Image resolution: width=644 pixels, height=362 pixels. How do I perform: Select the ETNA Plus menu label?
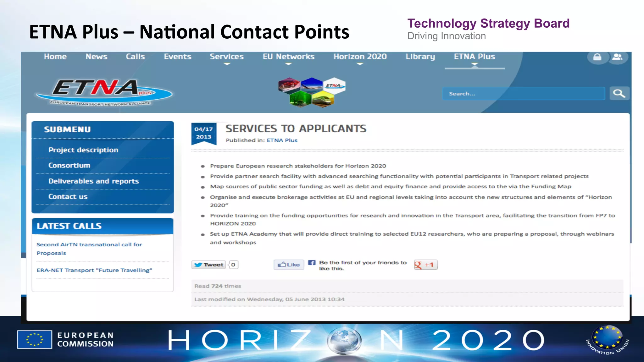tap(475, 57)
